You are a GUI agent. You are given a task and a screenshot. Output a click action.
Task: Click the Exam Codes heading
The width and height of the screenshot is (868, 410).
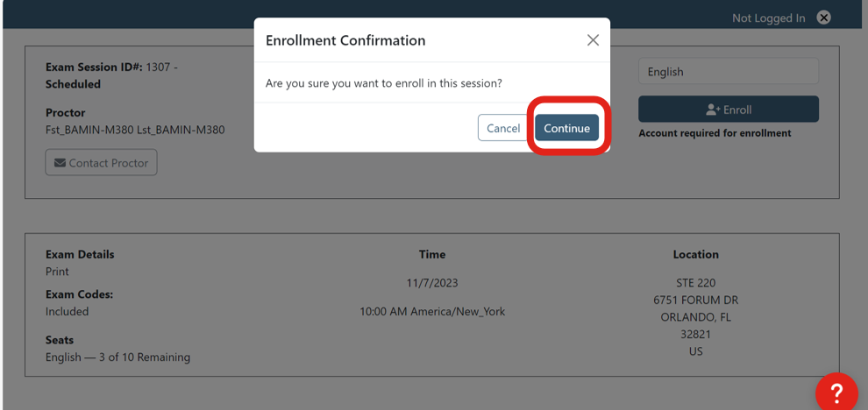[79, 294]
